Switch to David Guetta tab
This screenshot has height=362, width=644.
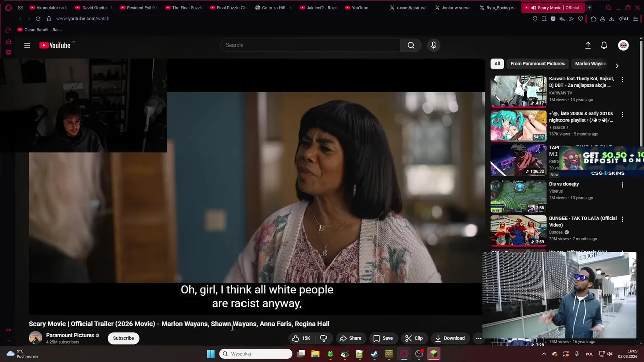point(94,8)
